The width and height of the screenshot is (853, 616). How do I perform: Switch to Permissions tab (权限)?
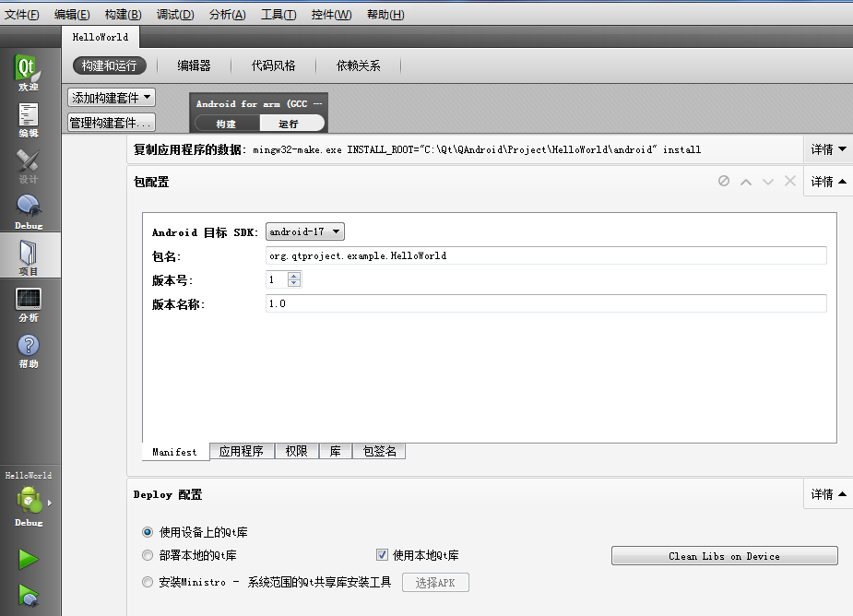point(297,451)
